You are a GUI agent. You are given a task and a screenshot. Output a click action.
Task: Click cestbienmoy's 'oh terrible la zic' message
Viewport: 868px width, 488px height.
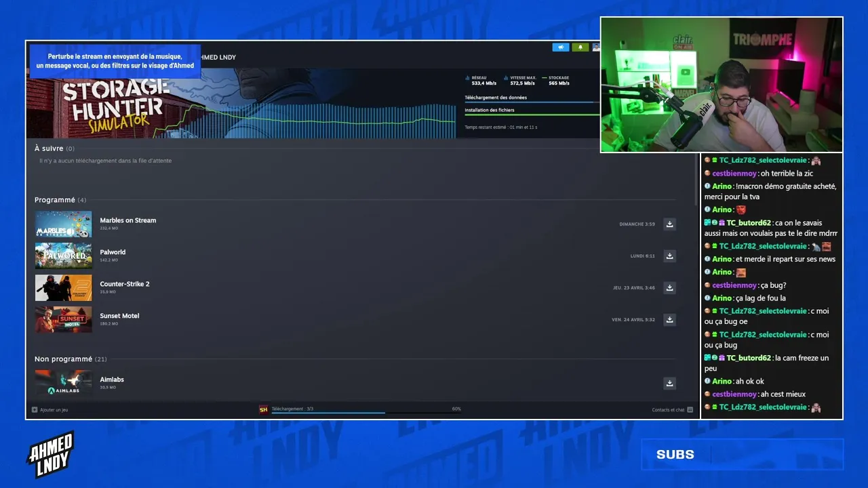(759, 174)
